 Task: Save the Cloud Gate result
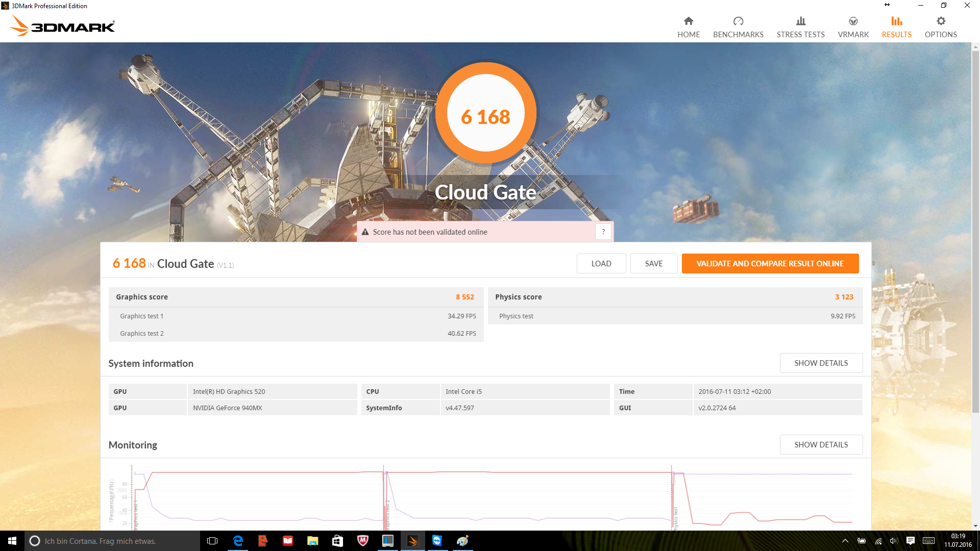[x=653, y=264]
